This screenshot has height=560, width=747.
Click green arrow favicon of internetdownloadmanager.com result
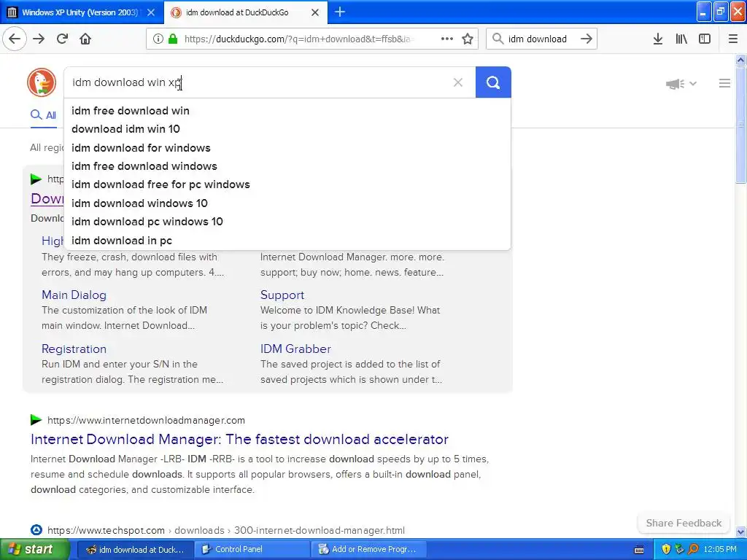[x=36, y=419]
